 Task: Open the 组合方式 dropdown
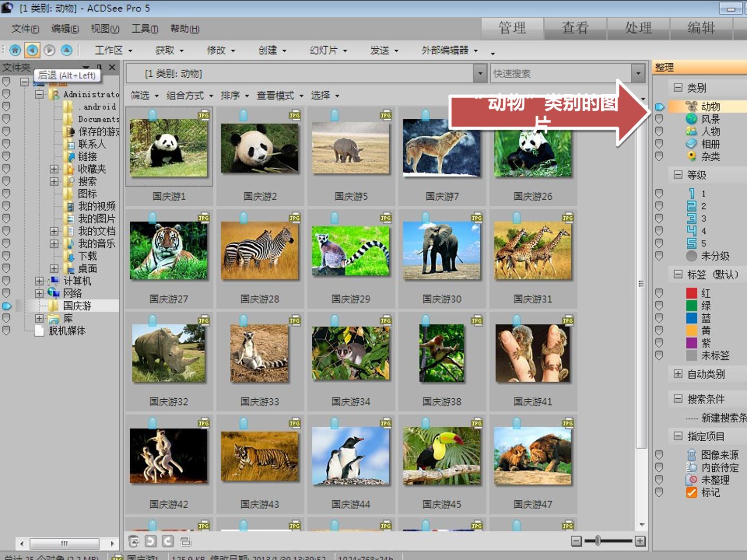pos(190,95)
